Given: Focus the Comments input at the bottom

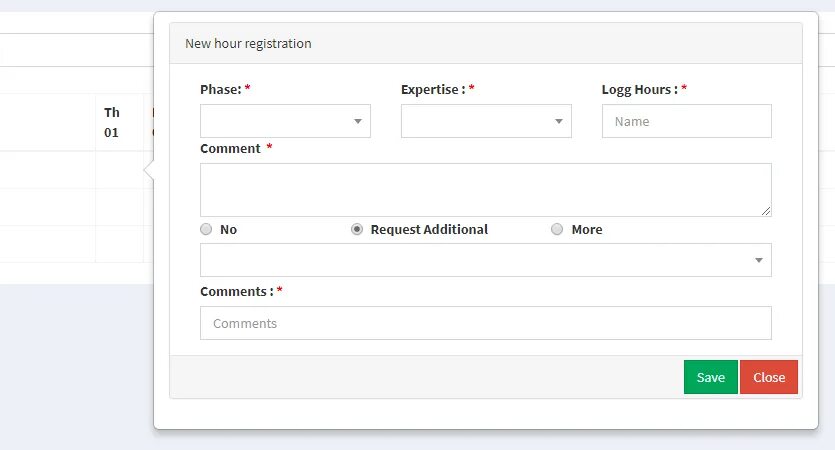Looking at the screenshot, I should pos(486,323).
